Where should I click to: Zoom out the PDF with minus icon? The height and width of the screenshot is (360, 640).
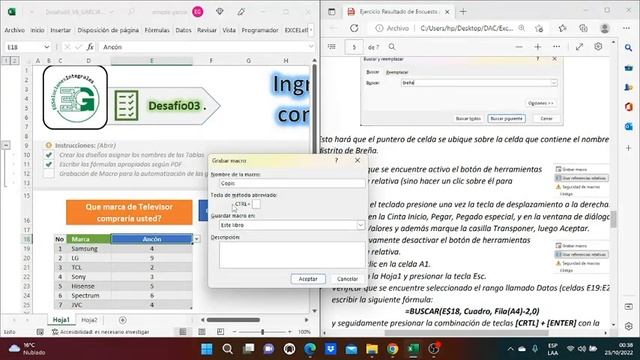point(519,47)
